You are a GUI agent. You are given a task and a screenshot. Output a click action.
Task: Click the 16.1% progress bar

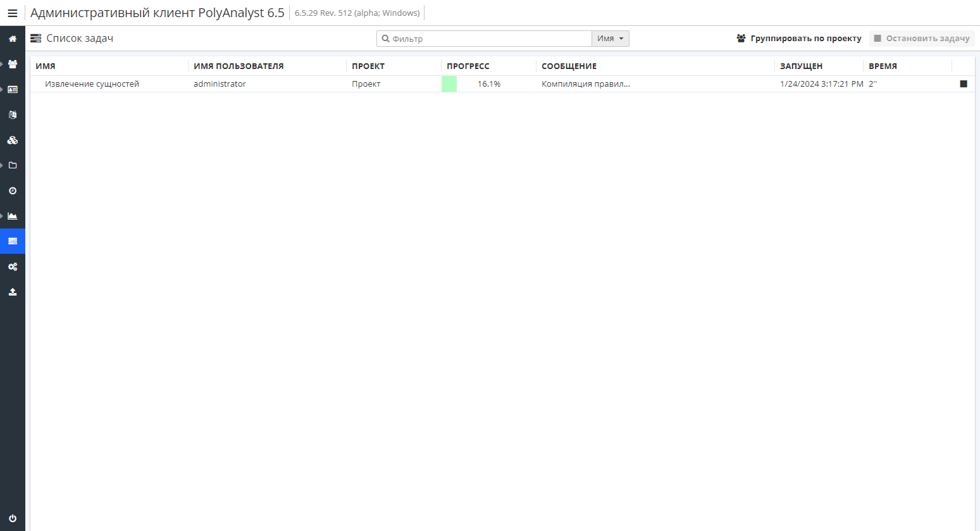(x=488, y=84)
